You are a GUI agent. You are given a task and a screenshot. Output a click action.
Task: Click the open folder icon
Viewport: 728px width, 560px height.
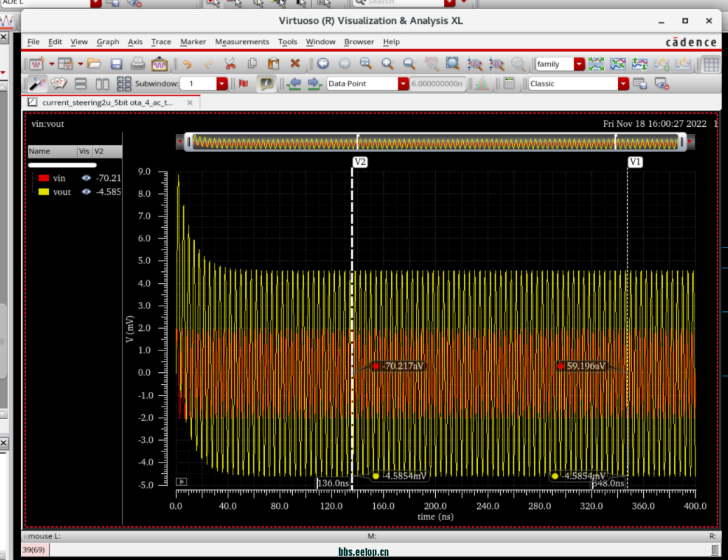[x=93, y=64]
